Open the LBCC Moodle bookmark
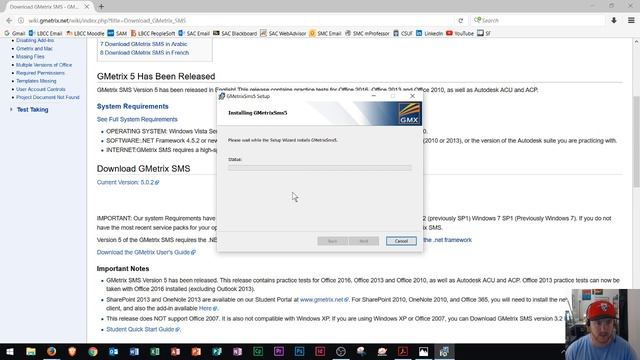 [x=85, y=33]
